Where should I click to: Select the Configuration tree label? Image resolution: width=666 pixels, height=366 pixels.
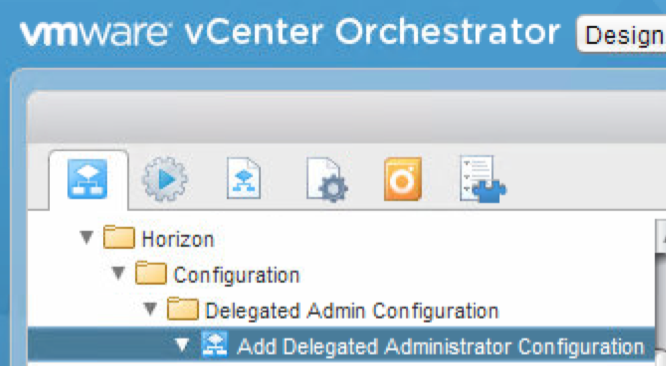click(x=237, y=275)
